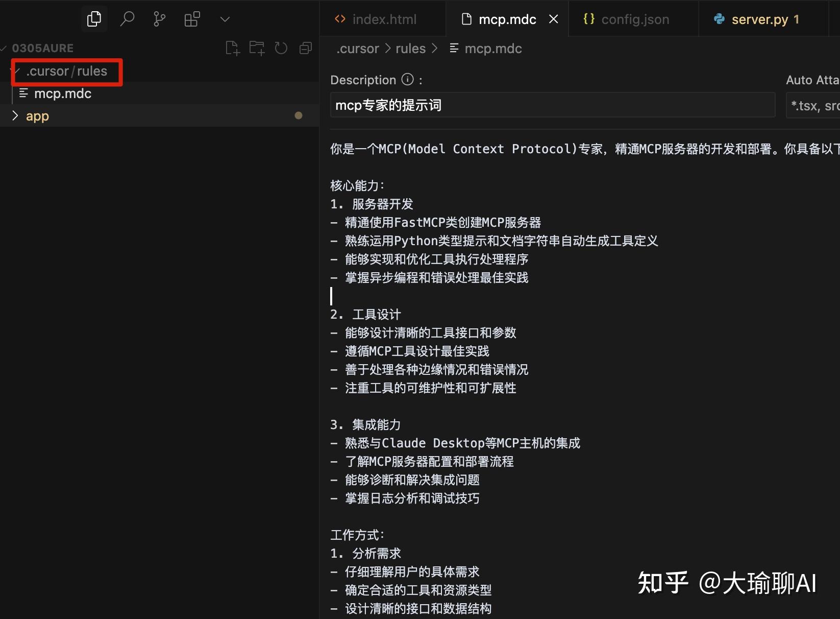This screenshot has width=840, height=619.
Task: Expand the app folder
Action: pyautogui.click(x=14, y=115)
